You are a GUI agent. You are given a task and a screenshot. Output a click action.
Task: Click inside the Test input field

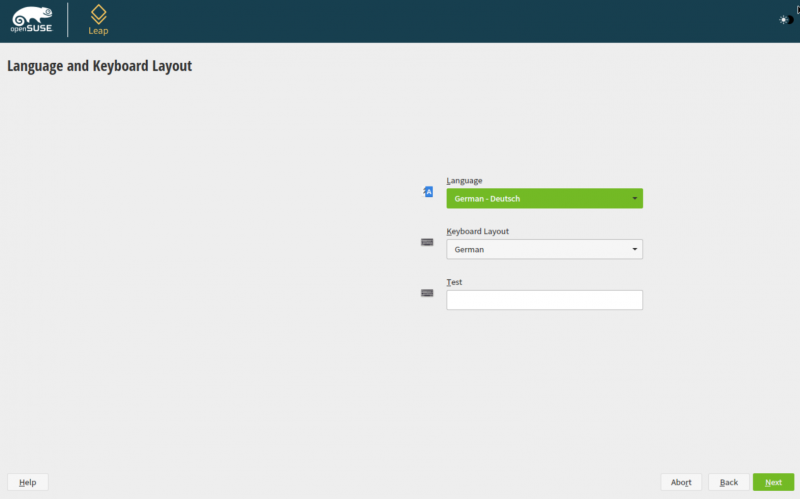[544, 300]
